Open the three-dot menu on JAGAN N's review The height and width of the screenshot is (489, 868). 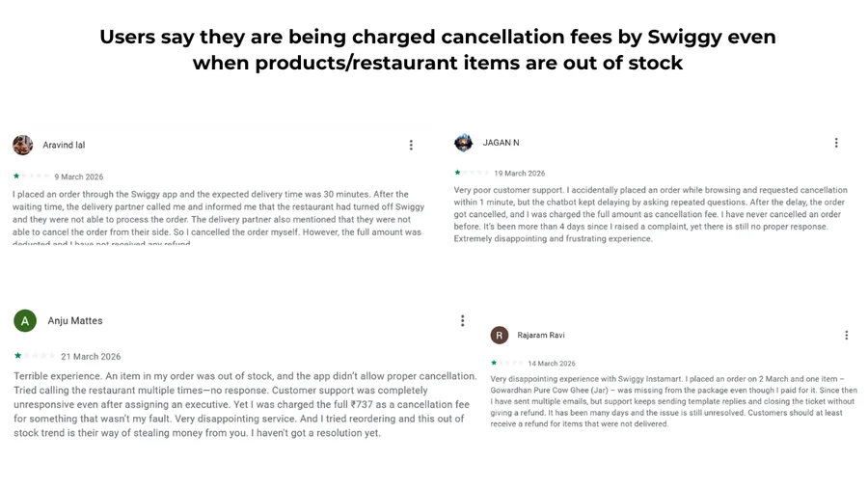[836, 143]
